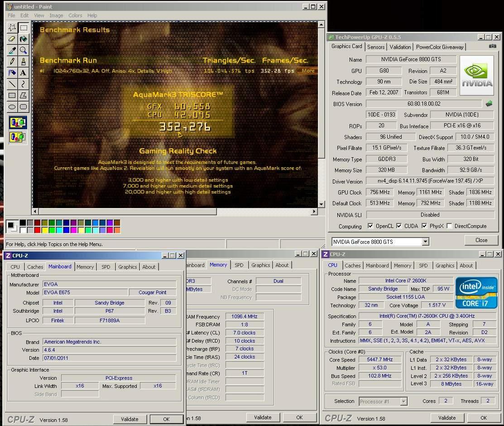Click the GPU Clock 756 MHz field

[379, 192]
